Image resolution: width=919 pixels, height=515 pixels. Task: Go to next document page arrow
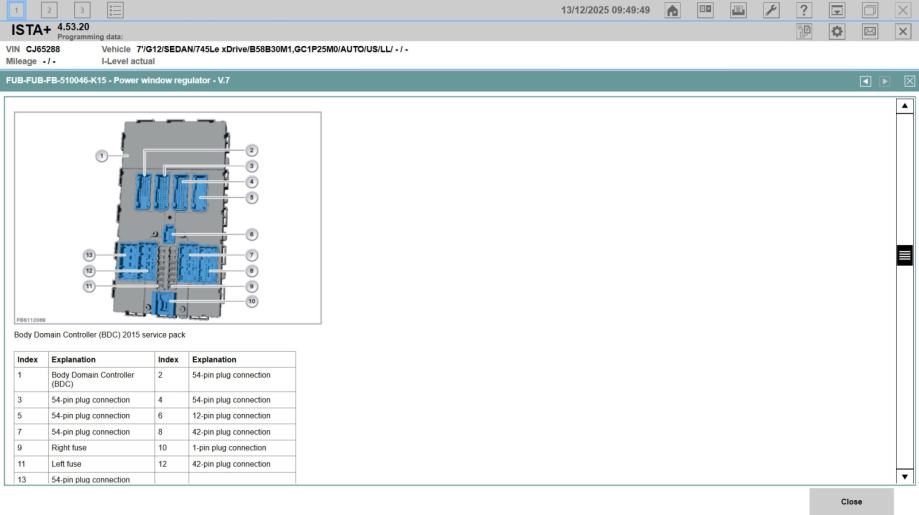(x=884, y=80)
